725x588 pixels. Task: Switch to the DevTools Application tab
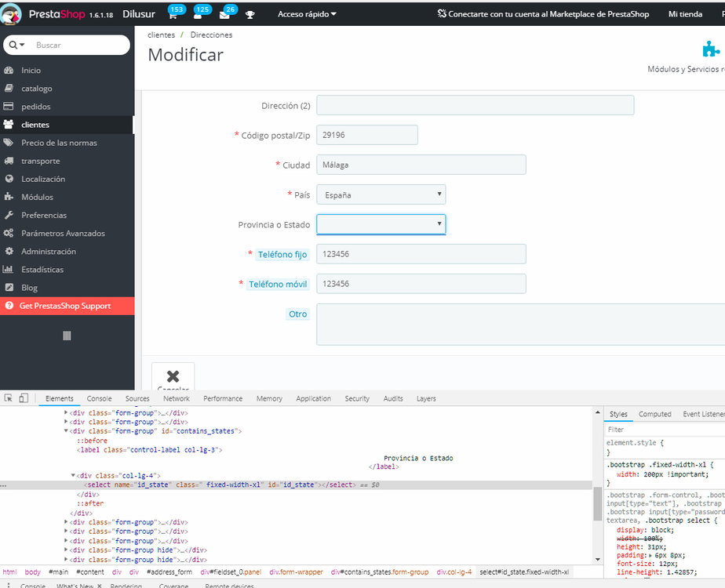point(314,398)
